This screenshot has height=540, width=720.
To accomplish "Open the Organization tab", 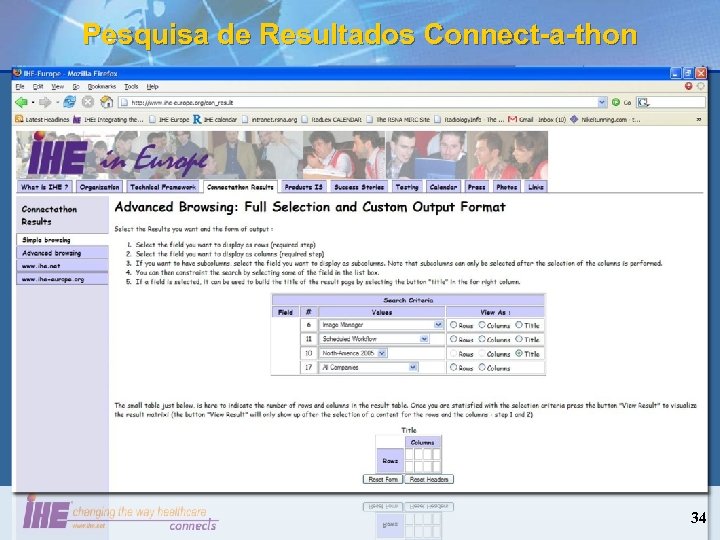I will point(99,187).
